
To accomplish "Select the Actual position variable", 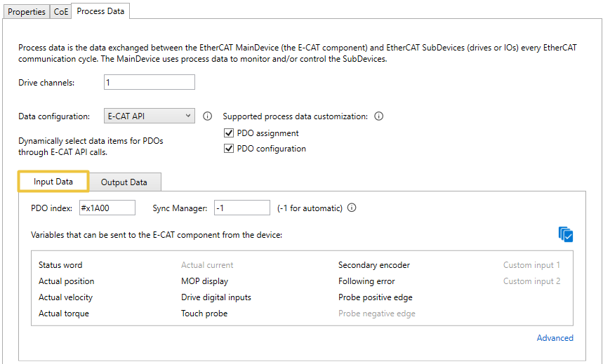I will click(66, 281).
